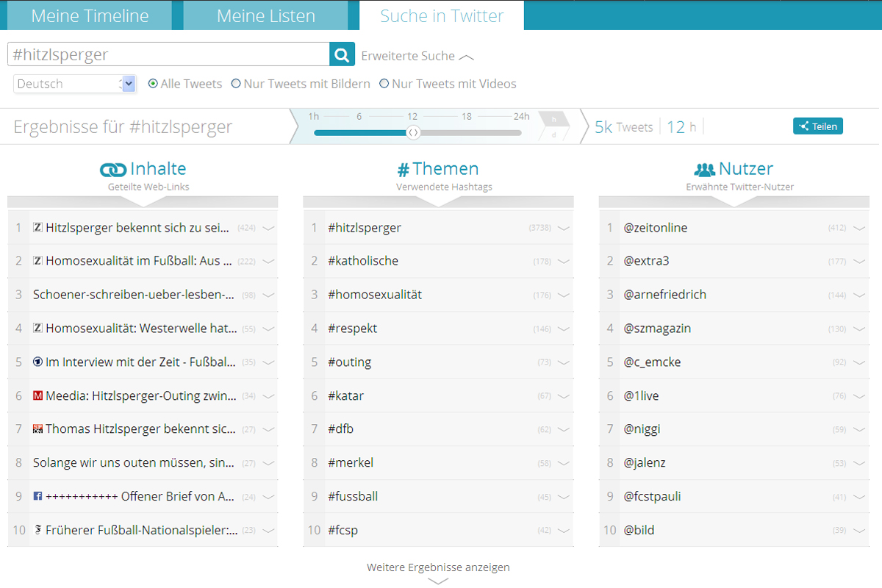Click the 12 mark on time slider

tap(412, 117)
